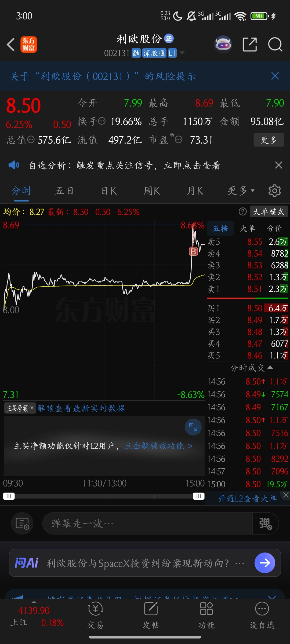The height and width of the screenshot is (644, 290).
Task: Select the 大单 tab
Action: [247, 228]
